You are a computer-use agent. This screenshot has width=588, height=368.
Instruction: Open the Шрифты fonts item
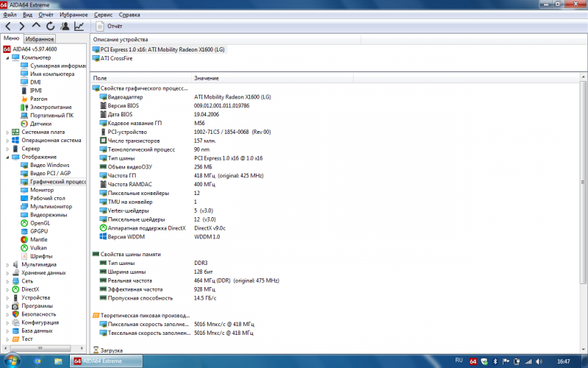pos(37,256)
